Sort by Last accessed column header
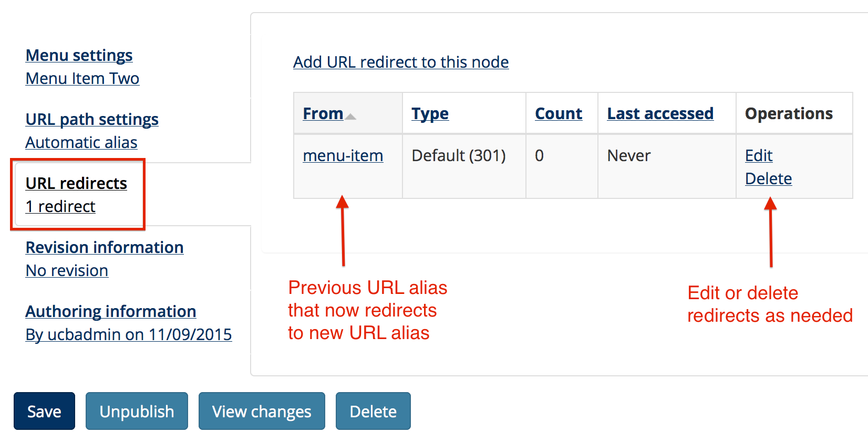868x443 pixels. (660, 113)
